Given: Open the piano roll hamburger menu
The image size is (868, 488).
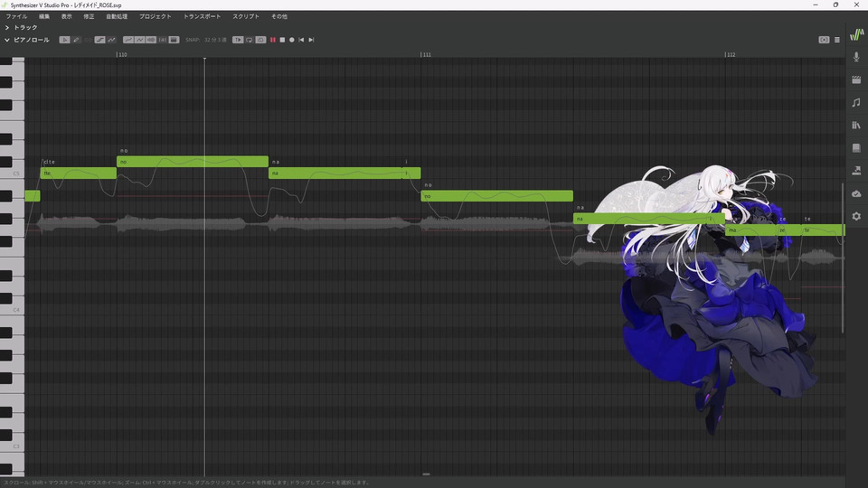Looking at the screenshot, I should [837, 40].
